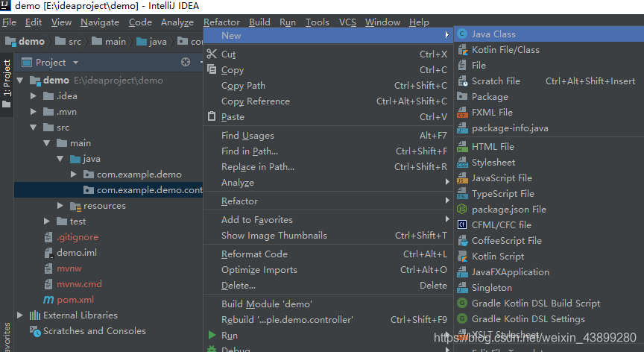Click the Cut scissors icon
644x352 pixels.
[212, 54]
